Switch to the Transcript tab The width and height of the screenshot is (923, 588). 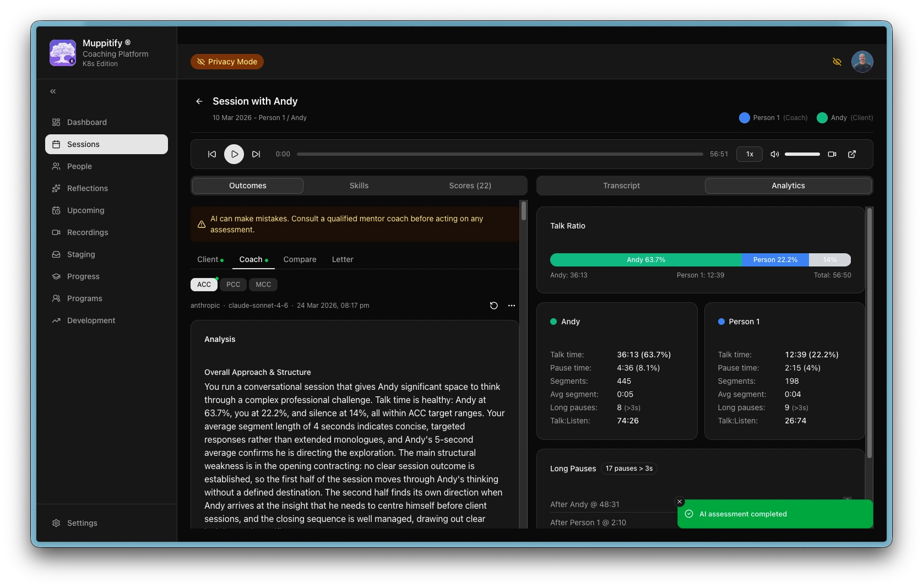click(621, 186)
